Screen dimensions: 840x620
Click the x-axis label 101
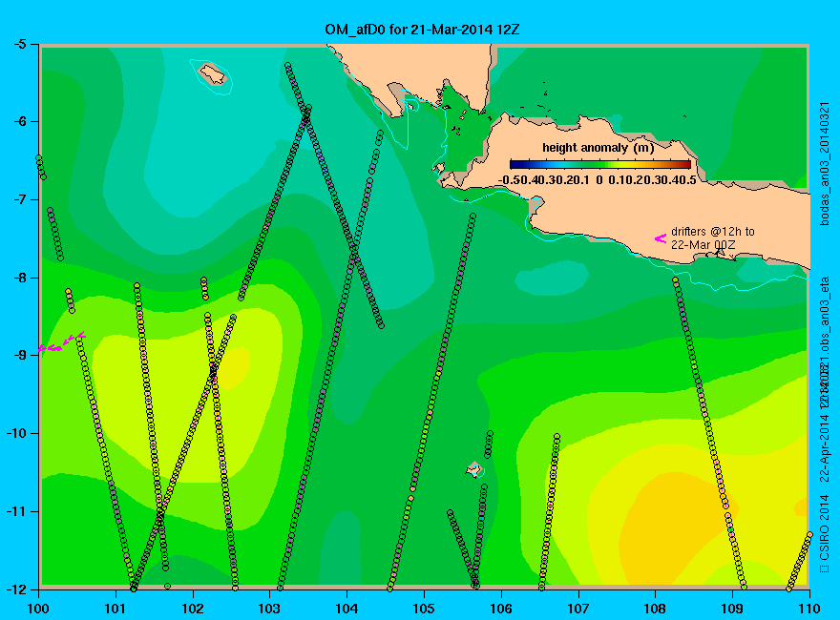pyautogui.click(x=115, y=609)
